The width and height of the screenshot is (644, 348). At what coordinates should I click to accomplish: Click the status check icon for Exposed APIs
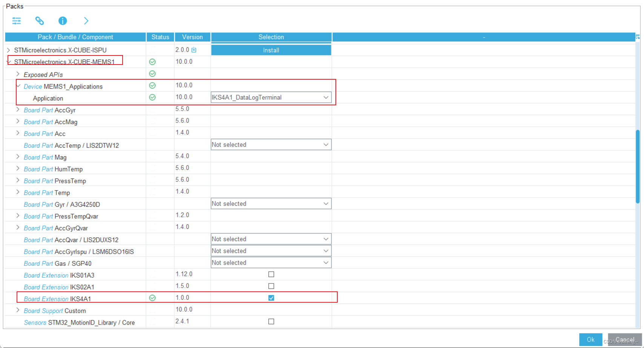[x=152, y=74]
